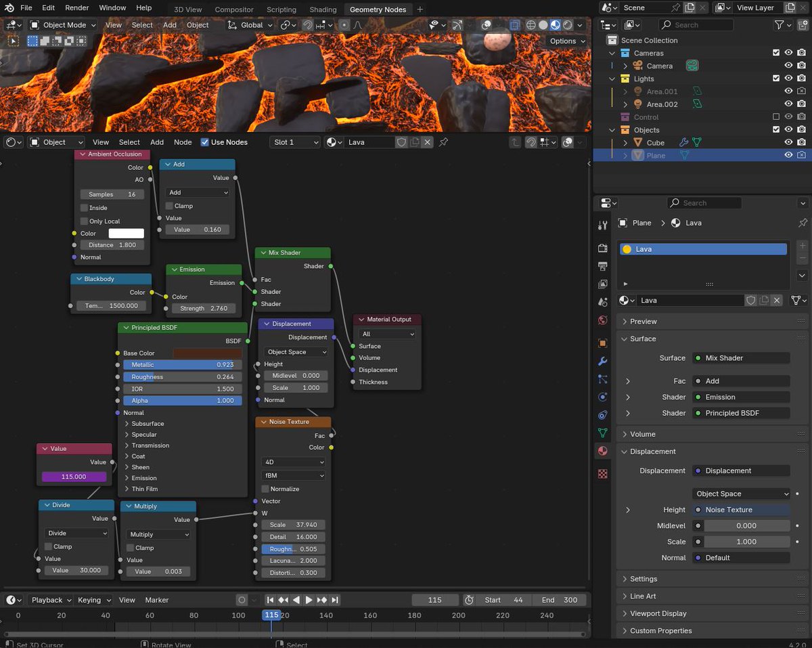Open the outliner filter funnel icon
The image size is (812, 648).
point(780,25)
